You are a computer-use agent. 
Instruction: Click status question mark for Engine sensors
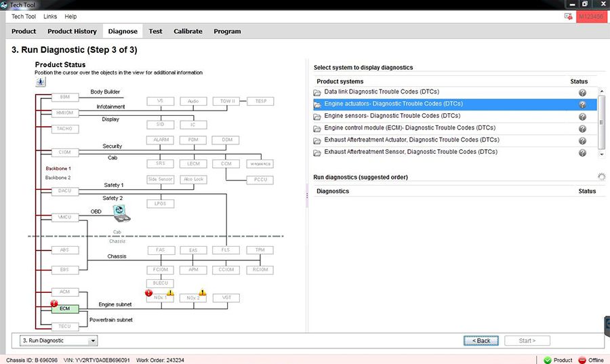582,117
